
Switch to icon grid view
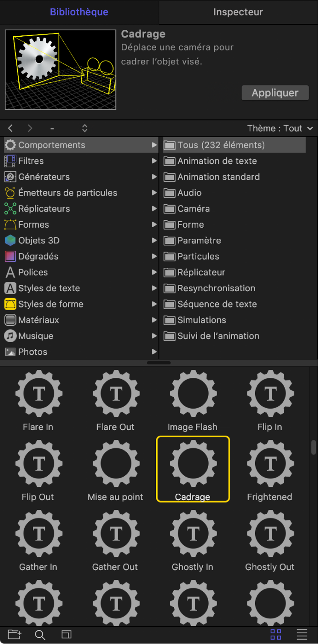[276, 635]
